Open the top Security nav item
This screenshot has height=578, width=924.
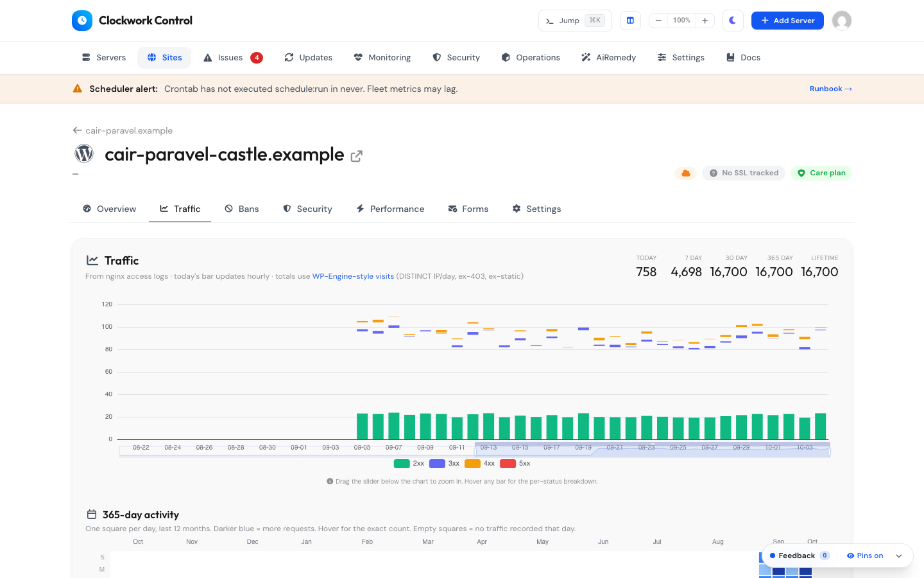(456, 58)
